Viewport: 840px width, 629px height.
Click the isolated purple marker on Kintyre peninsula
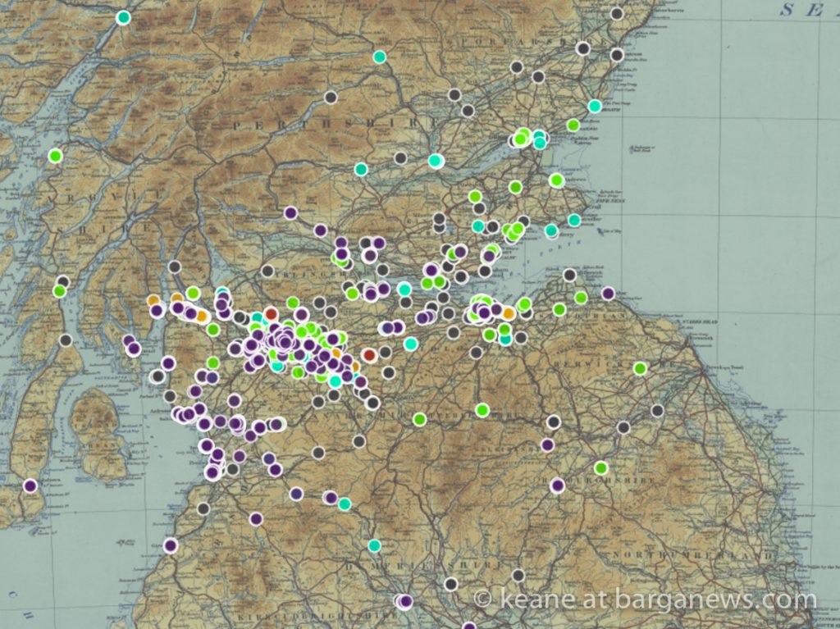click(30, 485)
